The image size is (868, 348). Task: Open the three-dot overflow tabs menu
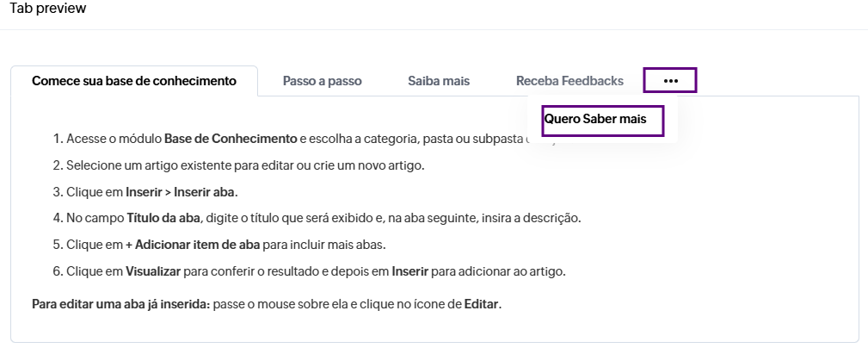[671, 81]
